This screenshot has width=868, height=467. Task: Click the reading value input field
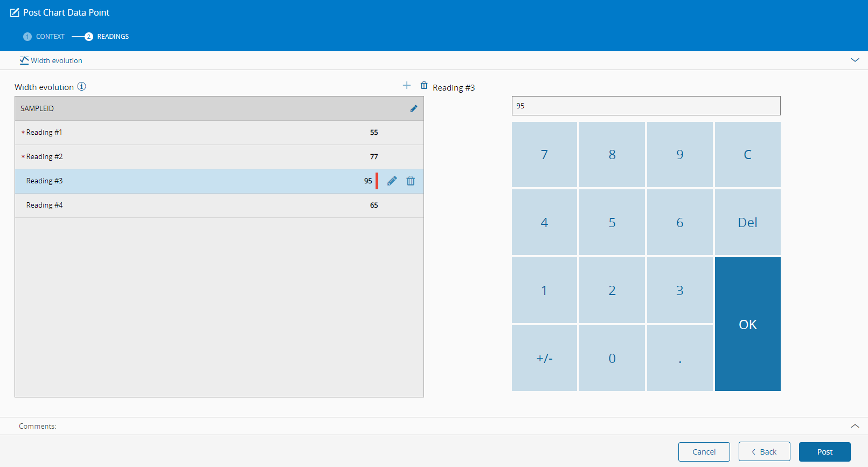point(646,106)
